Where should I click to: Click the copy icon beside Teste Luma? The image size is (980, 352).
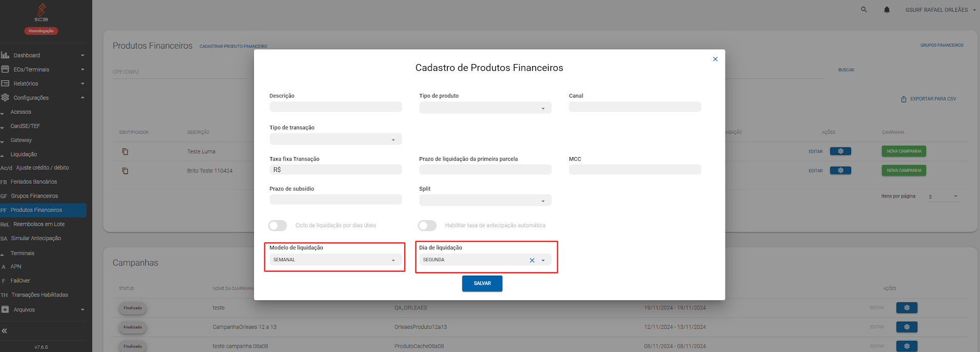coord(125,152)
